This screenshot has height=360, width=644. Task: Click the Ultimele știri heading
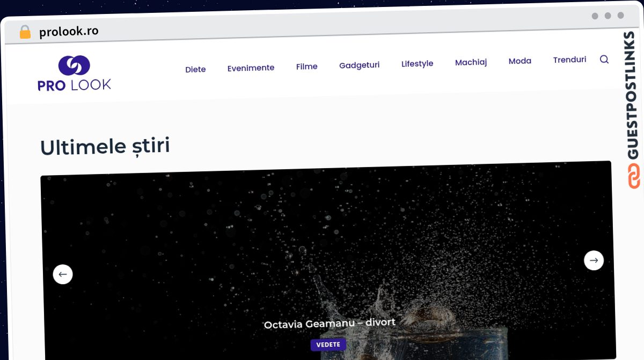pos(105,146)
